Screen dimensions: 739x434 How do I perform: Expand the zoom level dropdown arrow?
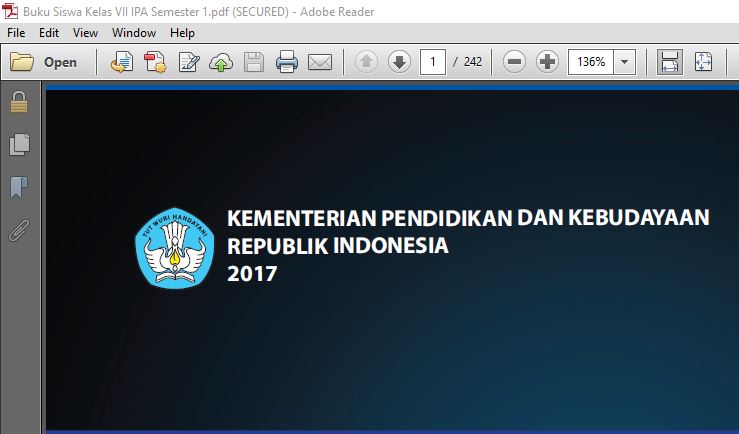pos(624,62)
